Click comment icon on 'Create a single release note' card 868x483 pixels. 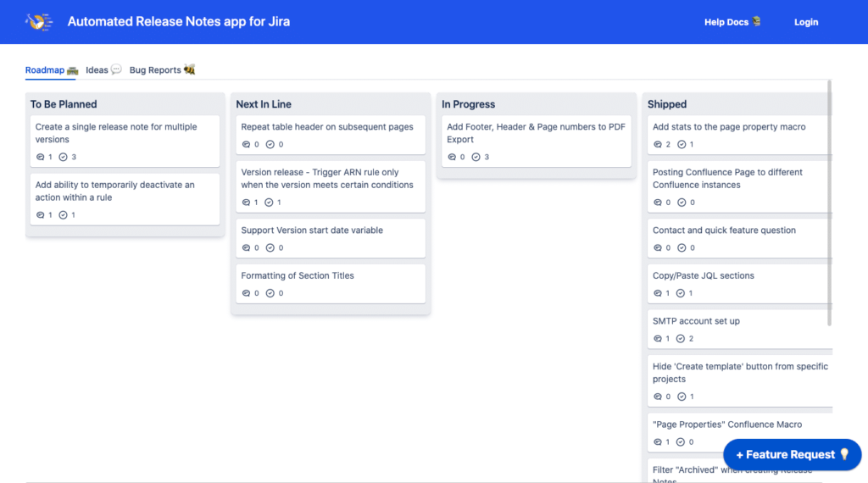click(41, 157)
